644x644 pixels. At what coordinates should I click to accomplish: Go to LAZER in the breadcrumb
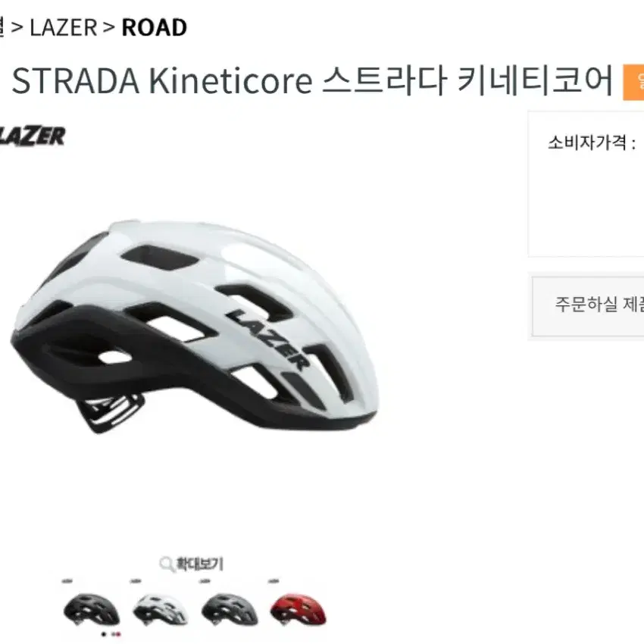(x=64, y=28)
